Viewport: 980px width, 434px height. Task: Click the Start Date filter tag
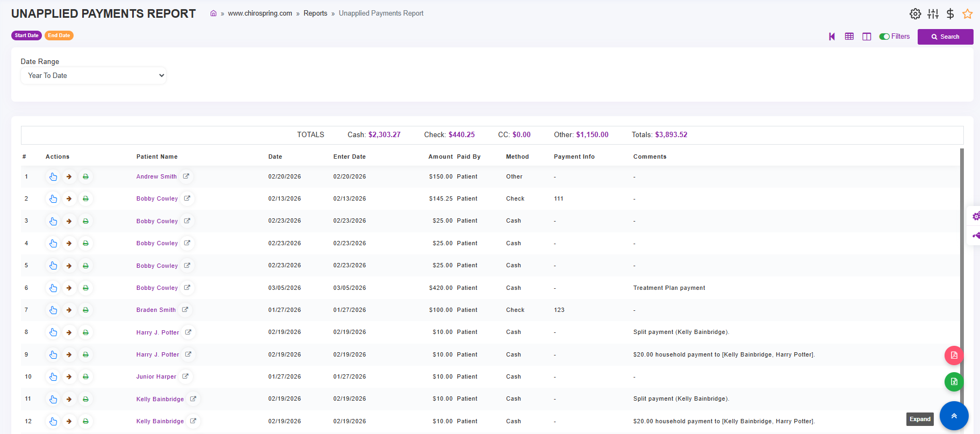(x=26, y=35)
